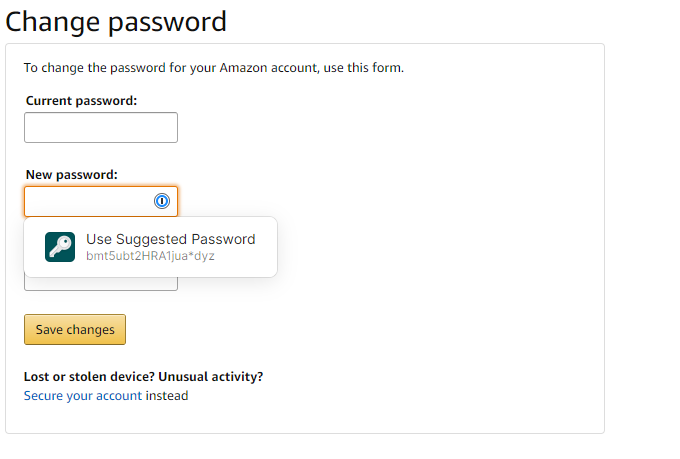Click the Unusual activity? text
Screen dimensions: 680x459
tap(211, 377)
